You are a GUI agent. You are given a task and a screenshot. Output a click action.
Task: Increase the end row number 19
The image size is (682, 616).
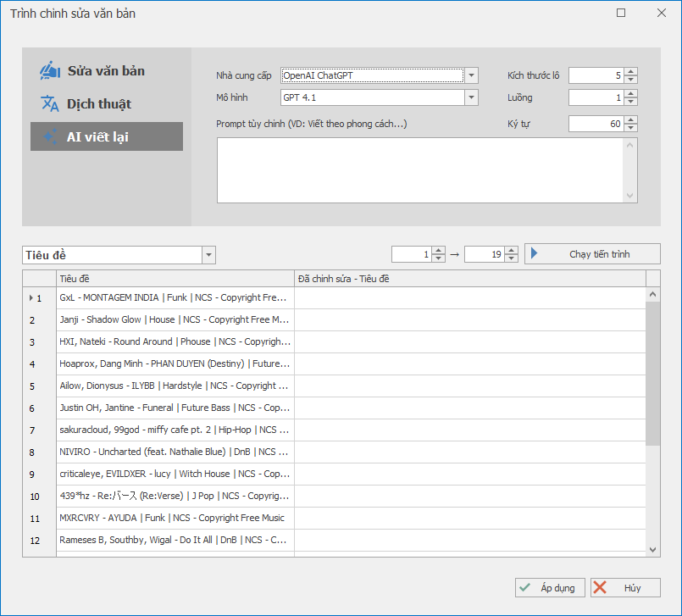(512, 251)
